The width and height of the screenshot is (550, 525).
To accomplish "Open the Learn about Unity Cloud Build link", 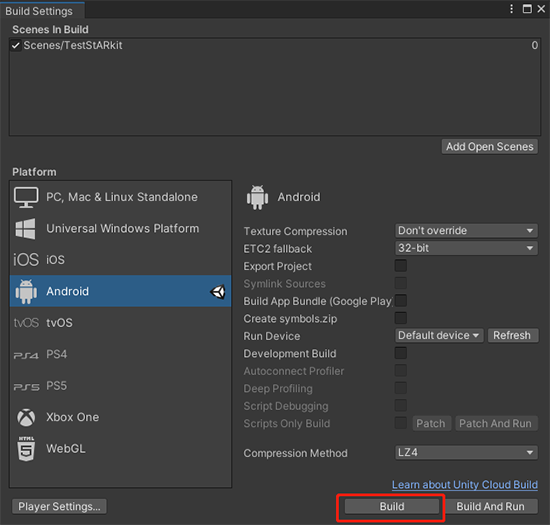I will pos(465,485).
